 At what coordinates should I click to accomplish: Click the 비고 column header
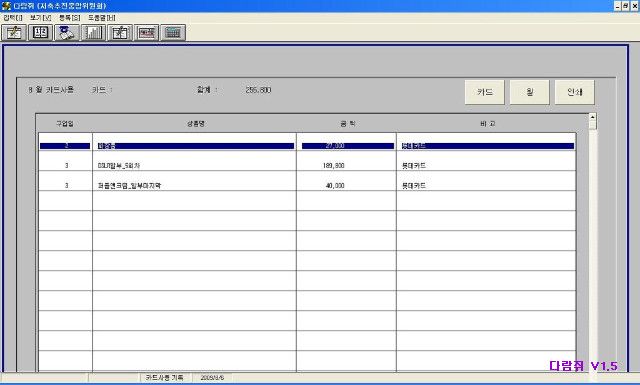point(487,123)
